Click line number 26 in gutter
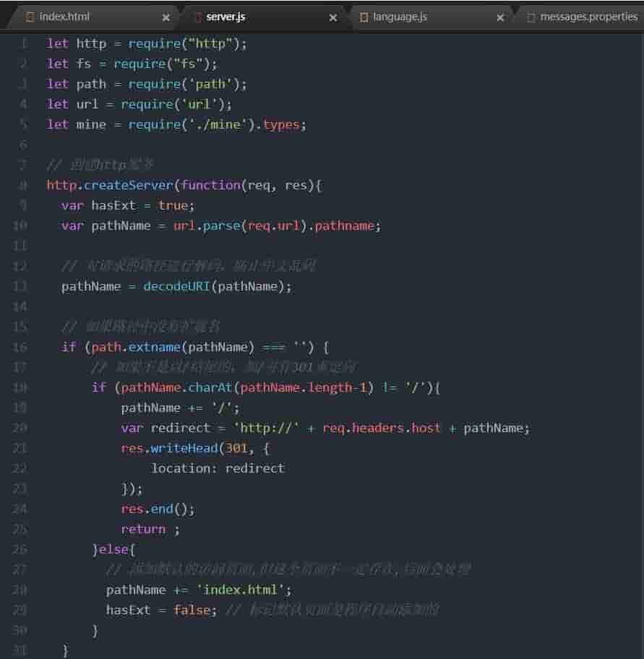Screen dimensions: 644x659 click(20, 549)
